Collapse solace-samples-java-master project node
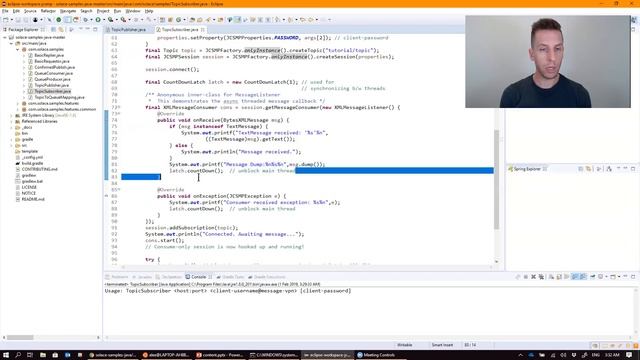The image size is (640, 360). coord(5,37)
